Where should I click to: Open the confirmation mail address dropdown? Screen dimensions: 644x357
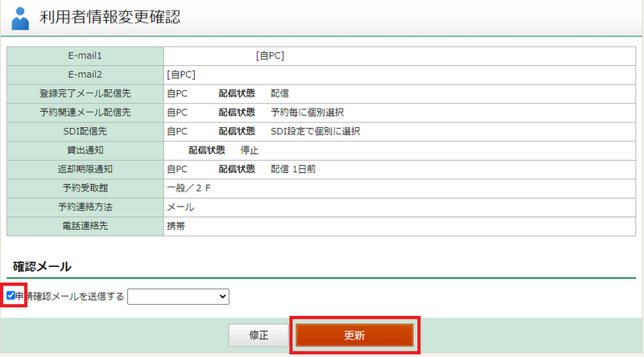click(178, 297)
